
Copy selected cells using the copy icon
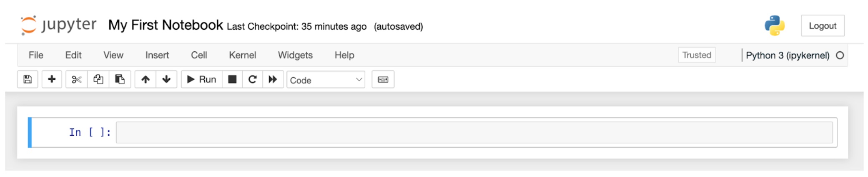pos(98,79)
